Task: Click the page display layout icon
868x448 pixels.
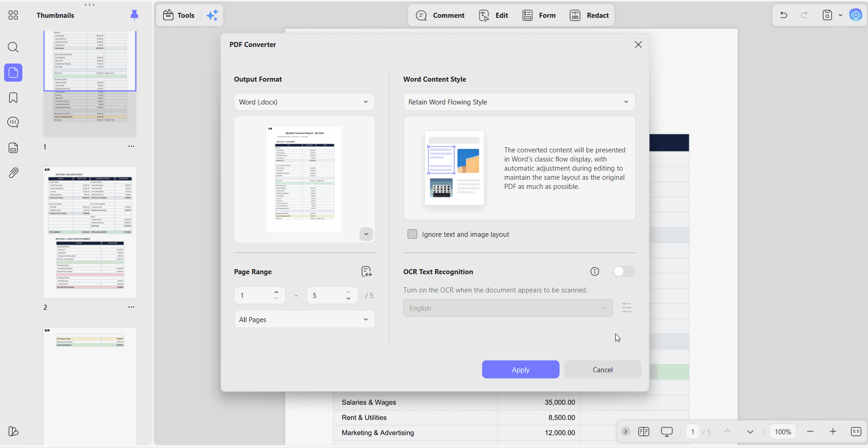Action: pos(644,432)
